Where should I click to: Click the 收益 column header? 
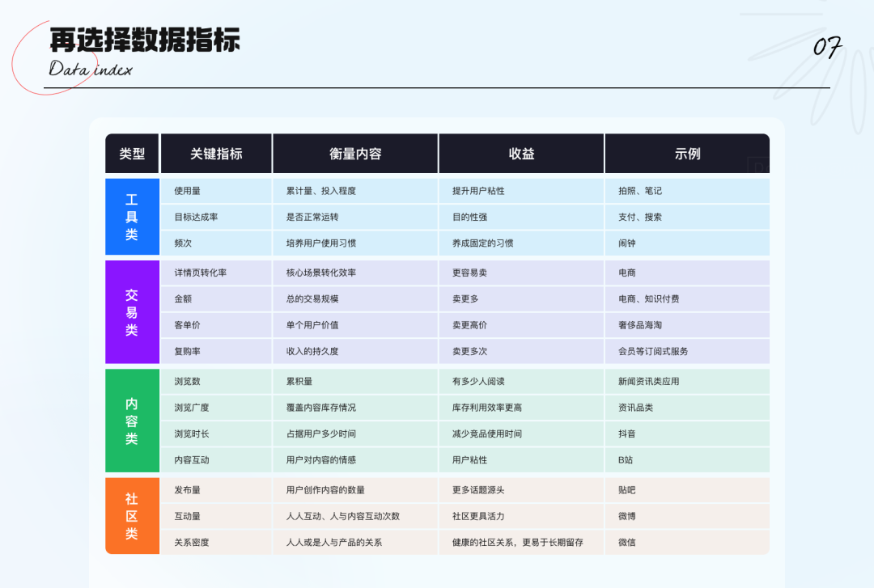pos(521,154)
